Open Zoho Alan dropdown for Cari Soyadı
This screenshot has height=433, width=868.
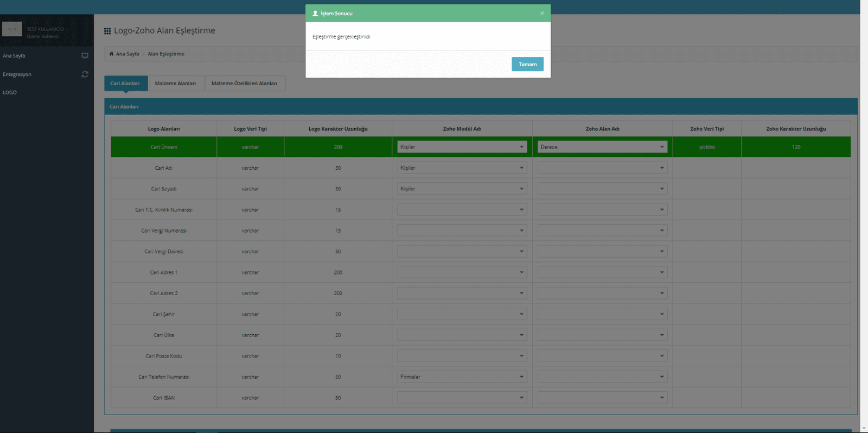pos(602,189)
